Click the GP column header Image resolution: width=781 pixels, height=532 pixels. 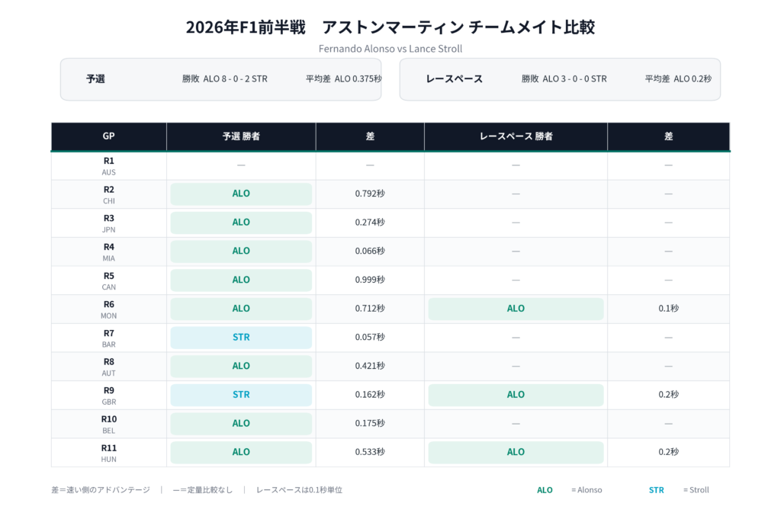108,136
